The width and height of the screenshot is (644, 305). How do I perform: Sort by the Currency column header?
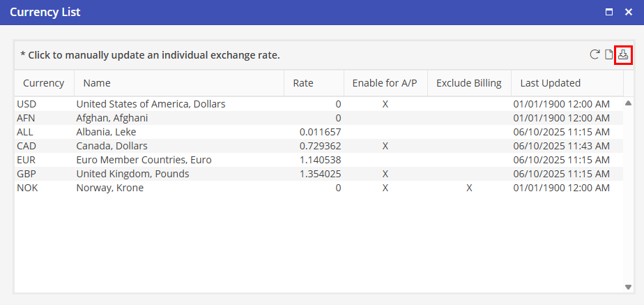43,83
